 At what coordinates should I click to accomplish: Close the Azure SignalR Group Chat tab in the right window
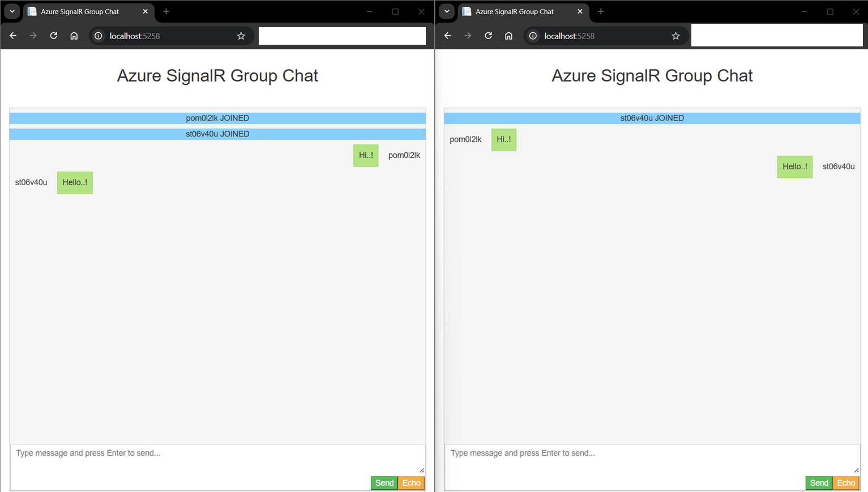(580, 11)
